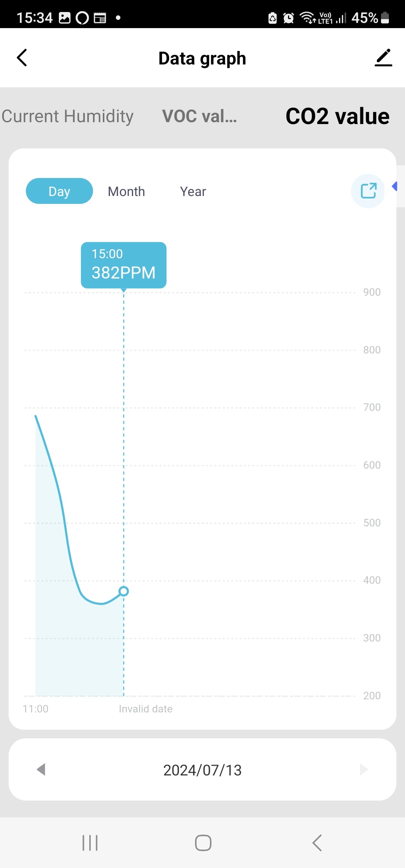Open the Current Humidity tab

[x=67, y=116]
